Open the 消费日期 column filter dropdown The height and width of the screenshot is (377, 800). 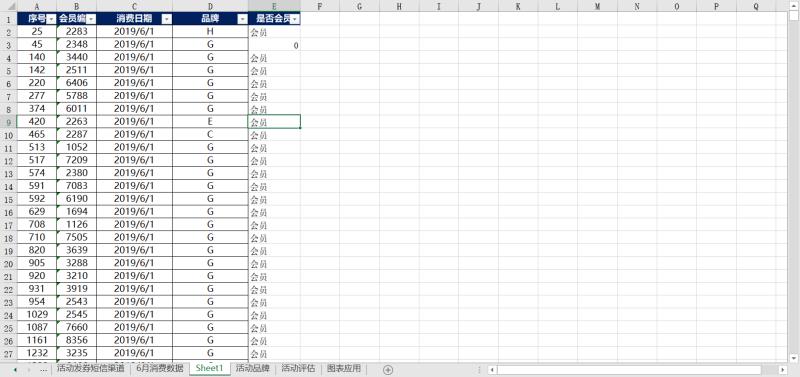tap(167, 19)
